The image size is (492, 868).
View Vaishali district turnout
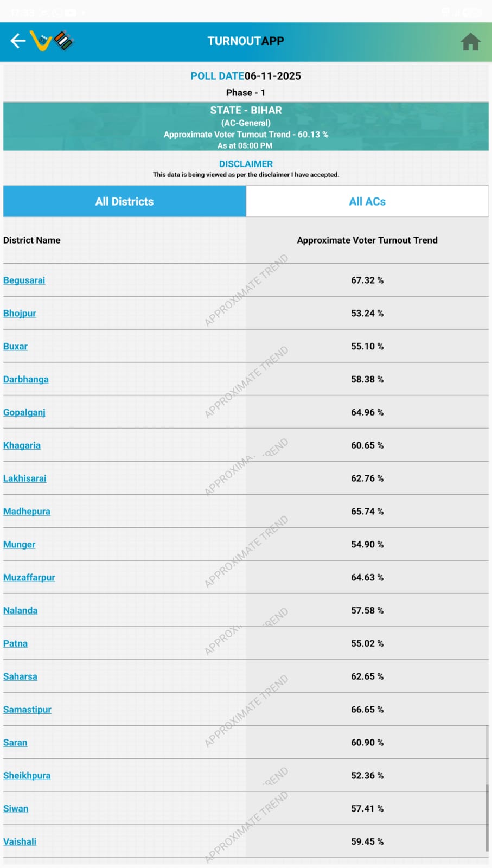(x=20, y=842)
